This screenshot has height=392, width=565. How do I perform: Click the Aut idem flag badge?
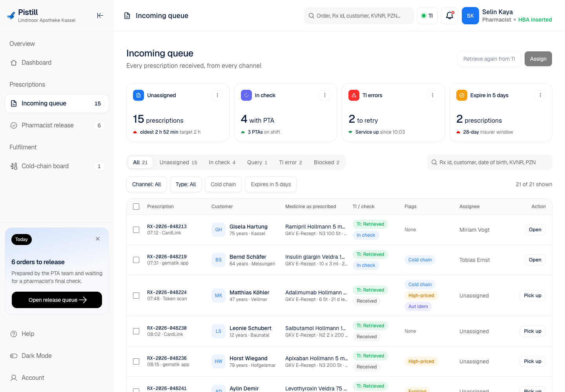[418, 307]
